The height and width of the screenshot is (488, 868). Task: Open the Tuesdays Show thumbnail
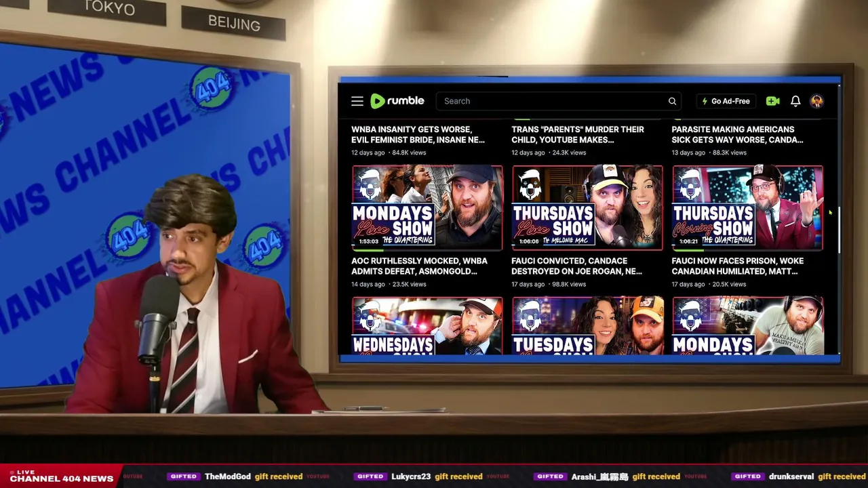587,325
